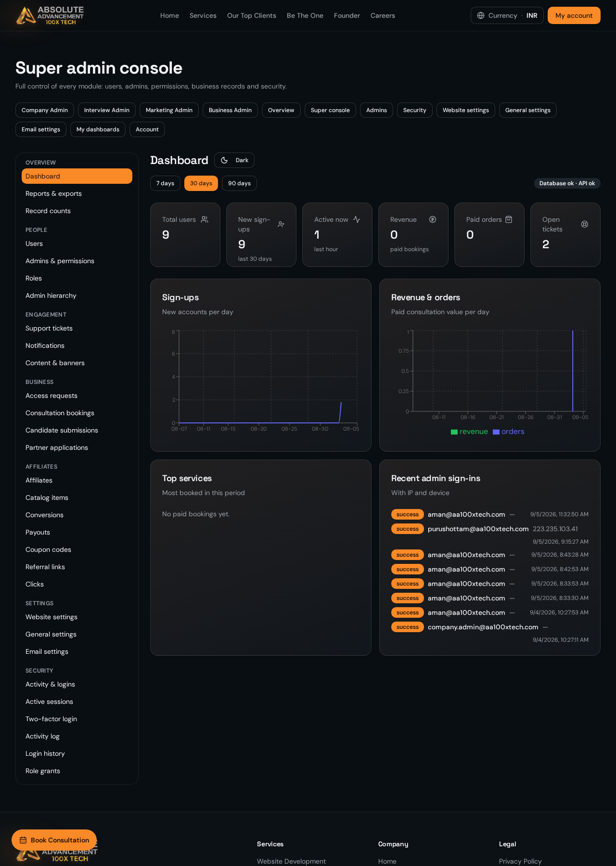
Task: Click the green revenue legend swatch
Action: (454, 432)
